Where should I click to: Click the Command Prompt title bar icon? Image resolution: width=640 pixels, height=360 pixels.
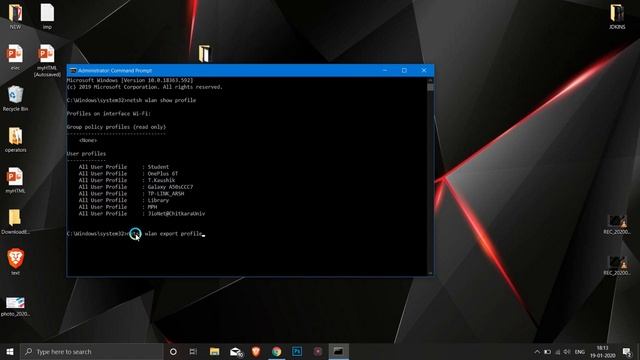73,71
